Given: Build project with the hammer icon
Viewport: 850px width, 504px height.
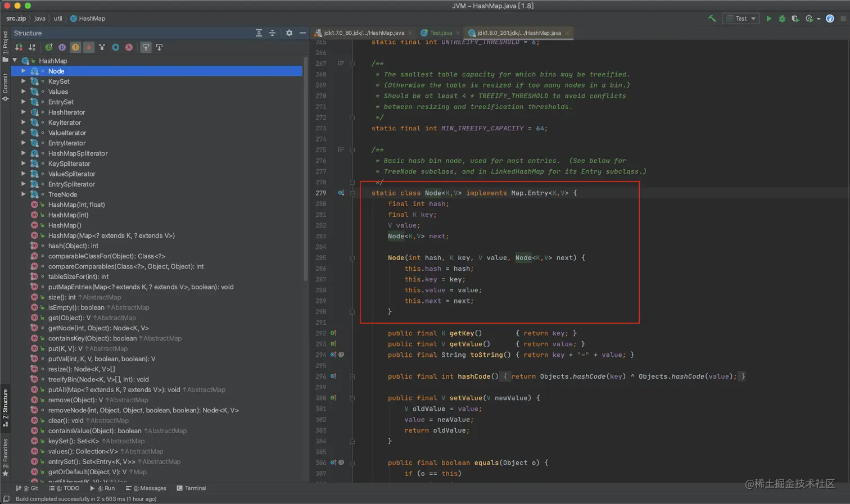Looking at the screenshot, I should coord(712,19).
